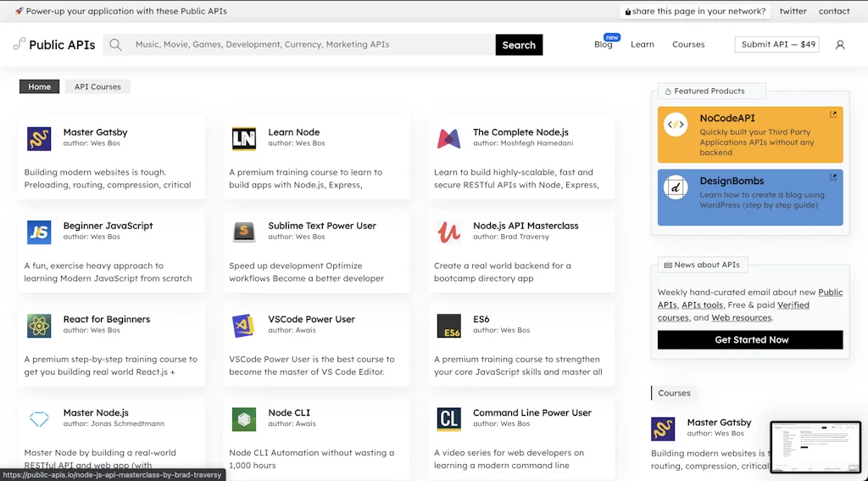Click the NoCodeAPI product title
The image size is (868, 481).
tap(726, 118)
